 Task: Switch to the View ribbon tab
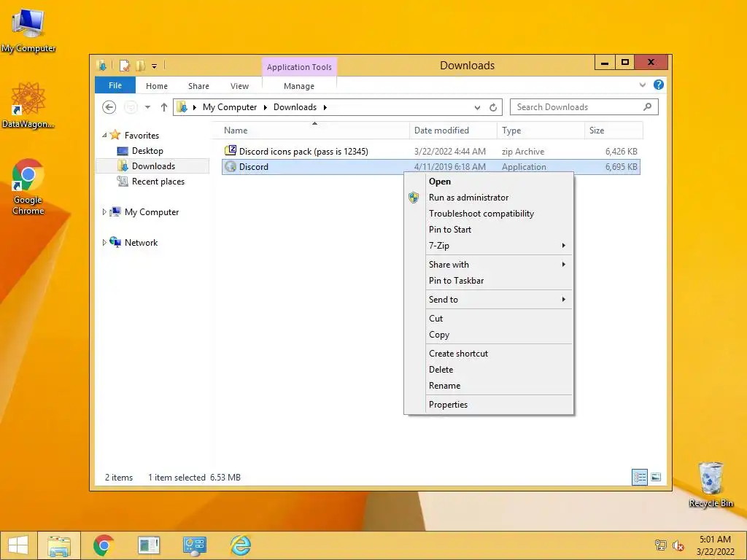pyautogui.click(x=239, y=86)
